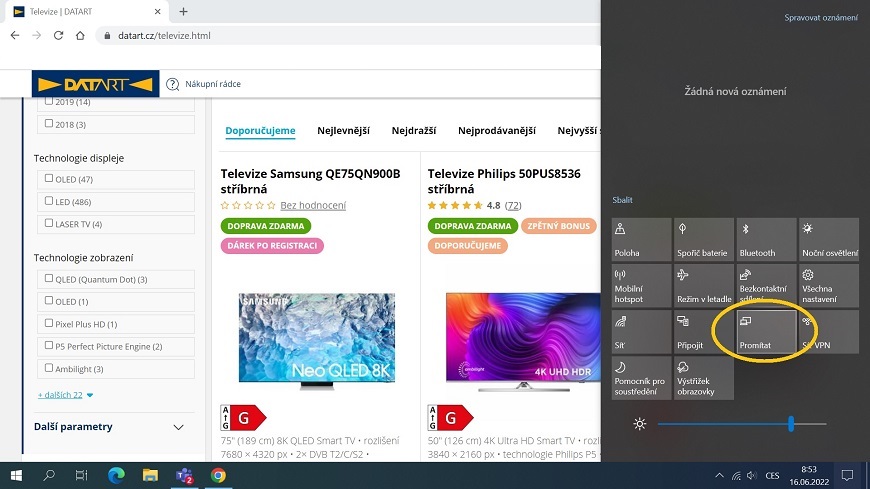This screenshot has width=870, height=489.
Task: Toggle Režim v letadle tile
Action: [x=704, y=286]
